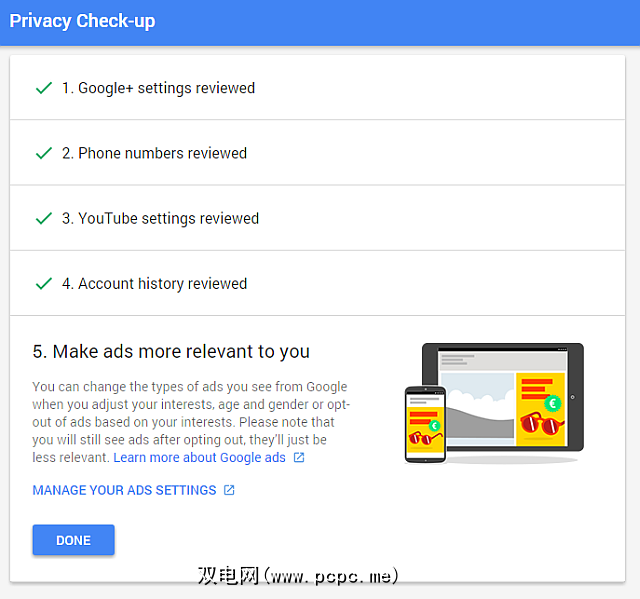Open the Learn more about Google ads link
Viewport: 640px width, 599px height.
[199, 458]
